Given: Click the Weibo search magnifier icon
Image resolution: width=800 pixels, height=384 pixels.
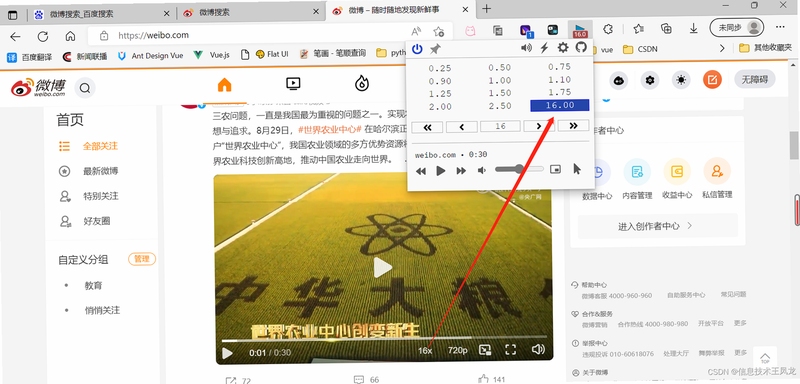Looking at the screenshot, I should 85,88.
